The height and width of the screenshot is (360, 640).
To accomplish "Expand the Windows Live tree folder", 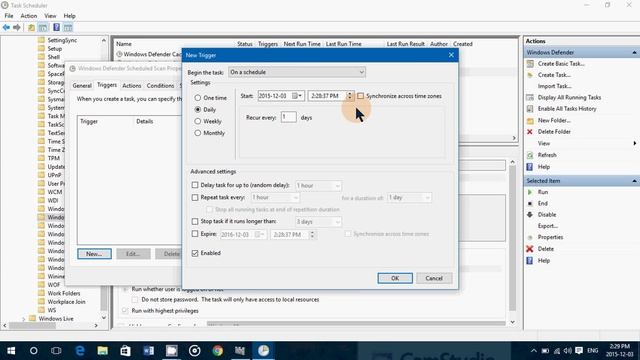I will click(24, 319).
